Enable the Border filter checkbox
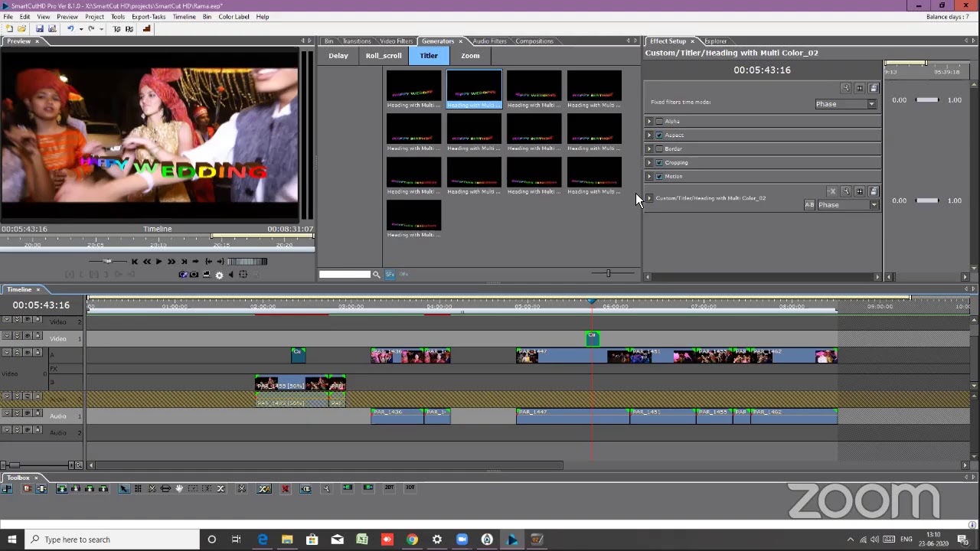This screenshot has height=551, width=980. (x=659, y=149)
